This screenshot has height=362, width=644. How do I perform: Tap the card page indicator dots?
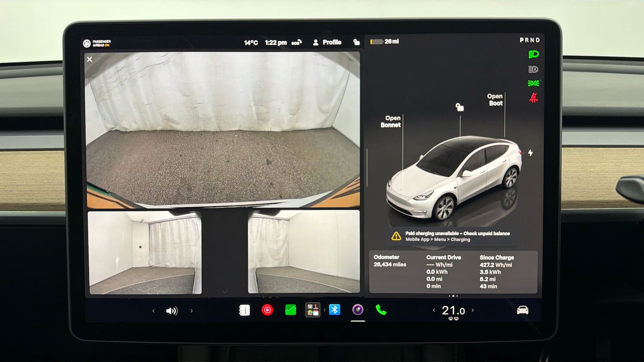[x=453, y=296]
